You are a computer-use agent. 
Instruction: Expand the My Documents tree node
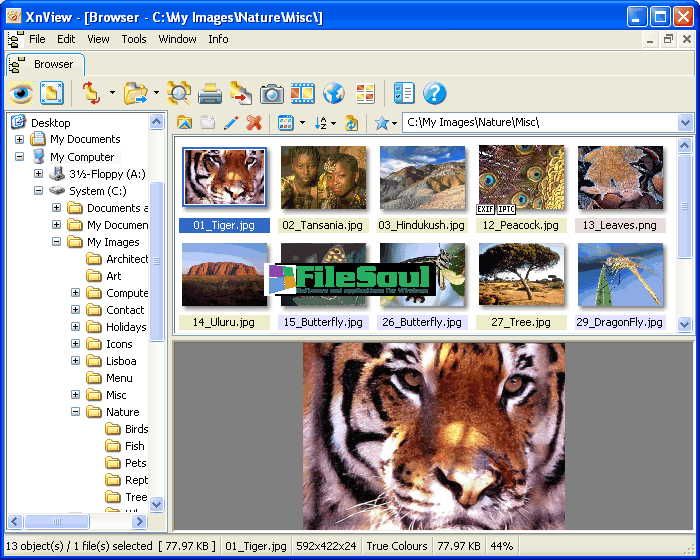tap(19, 140)
